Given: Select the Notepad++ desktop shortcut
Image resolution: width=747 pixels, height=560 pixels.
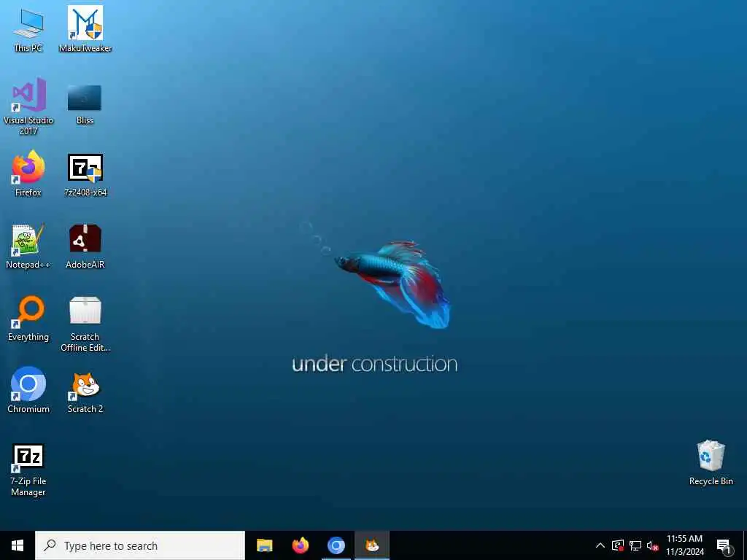Looking at the screenshot, I should point(28,246).
